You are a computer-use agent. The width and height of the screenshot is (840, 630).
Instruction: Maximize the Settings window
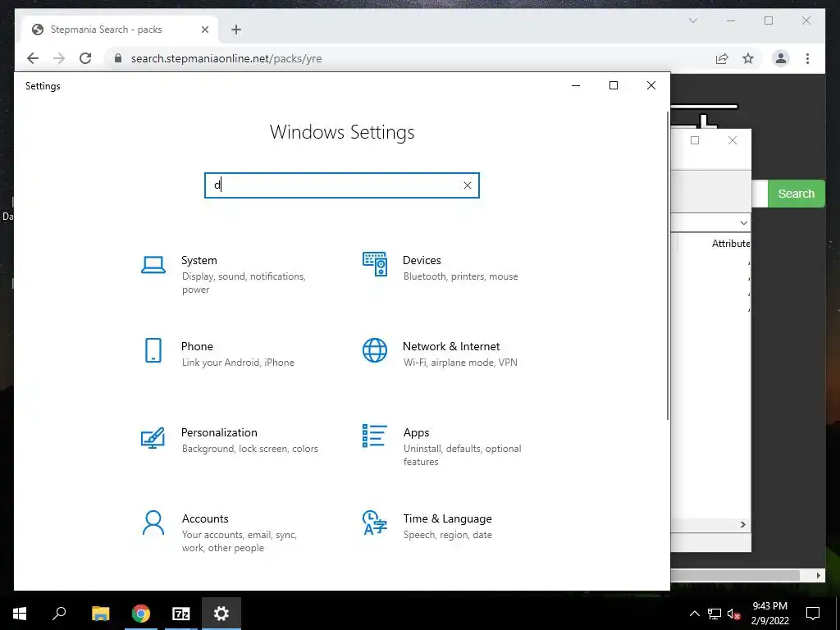coord(614,85)
